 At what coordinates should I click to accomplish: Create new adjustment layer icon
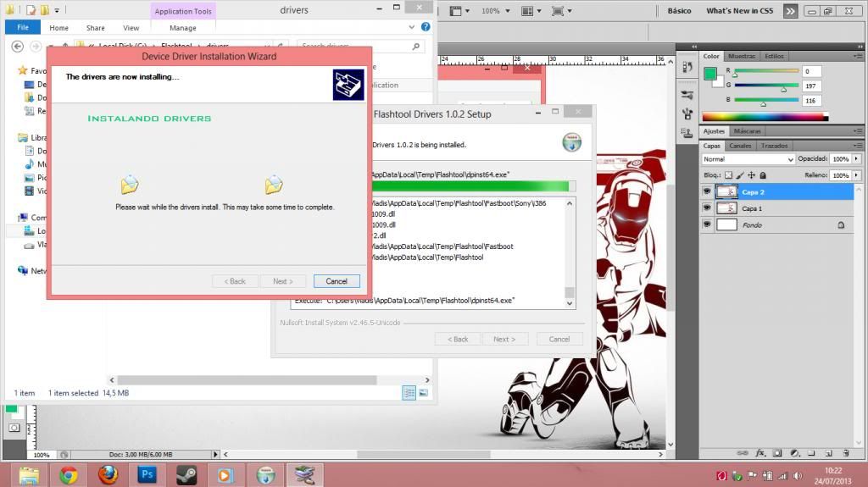tap(795, 452)
